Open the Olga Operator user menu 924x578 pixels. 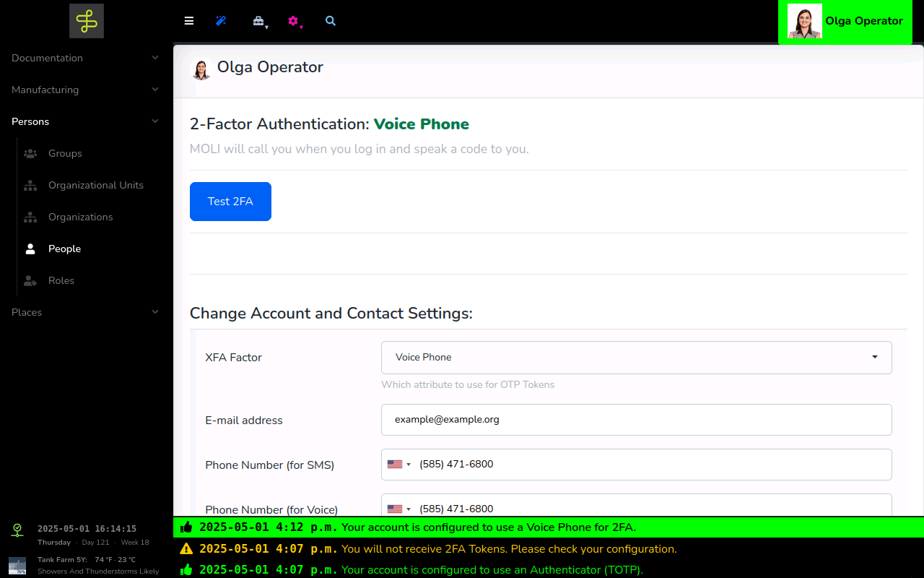tap(845, 22)
